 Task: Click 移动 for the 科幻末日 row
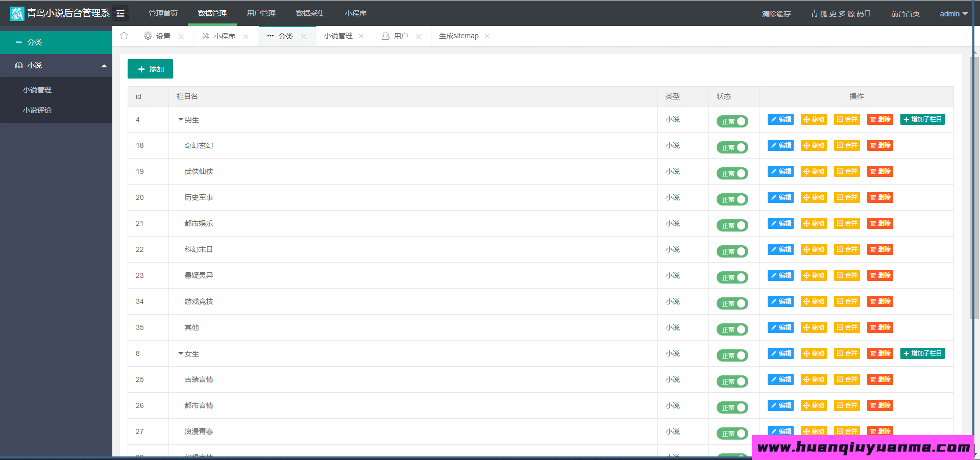814,249
